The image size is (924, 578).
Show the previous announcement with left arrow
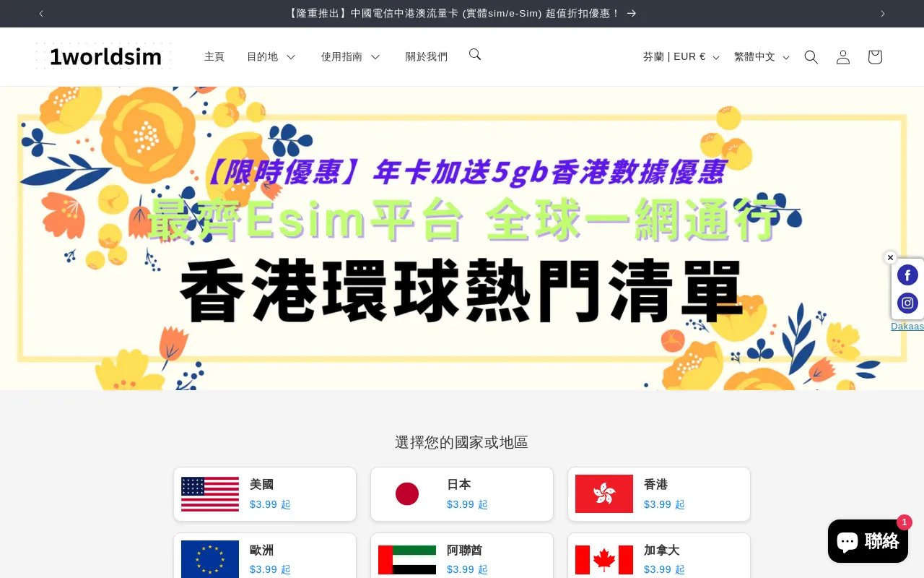click(41, 14)
